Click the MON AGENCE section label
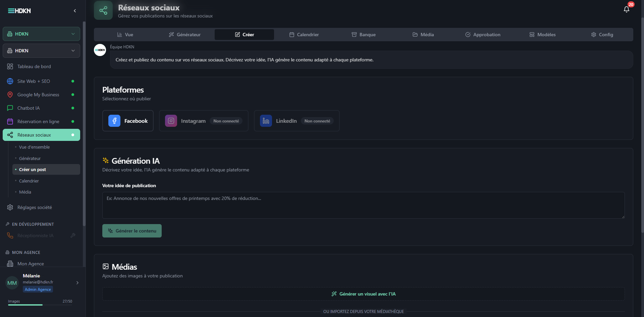644x317 pixels. 26,252
